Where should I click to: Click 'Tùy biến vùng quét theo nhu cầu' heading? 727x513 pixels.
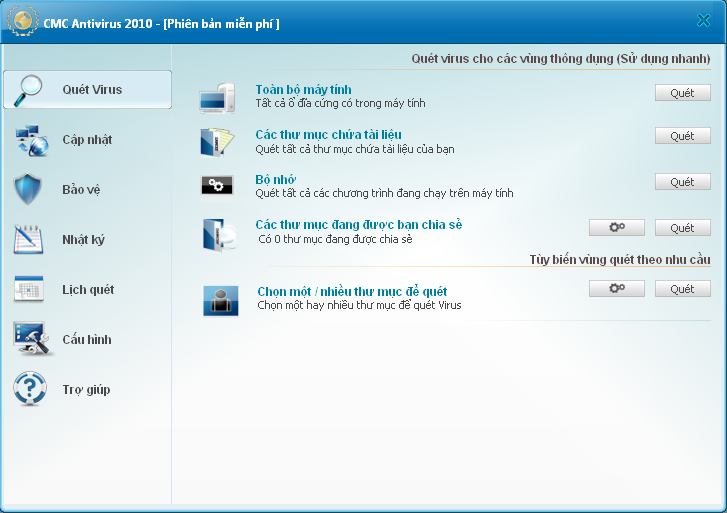620,260
